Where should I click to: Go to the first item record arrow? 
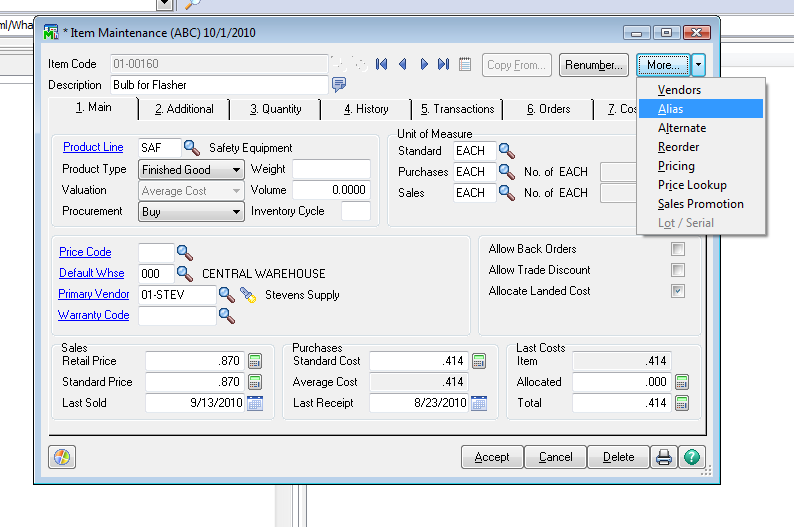point(381,65)
